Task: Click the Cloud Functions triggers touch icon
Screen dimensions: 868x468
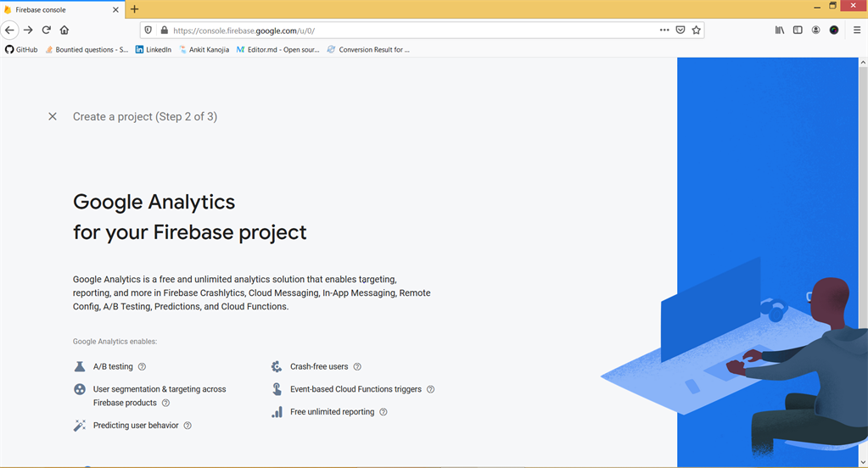Action: 277,389
